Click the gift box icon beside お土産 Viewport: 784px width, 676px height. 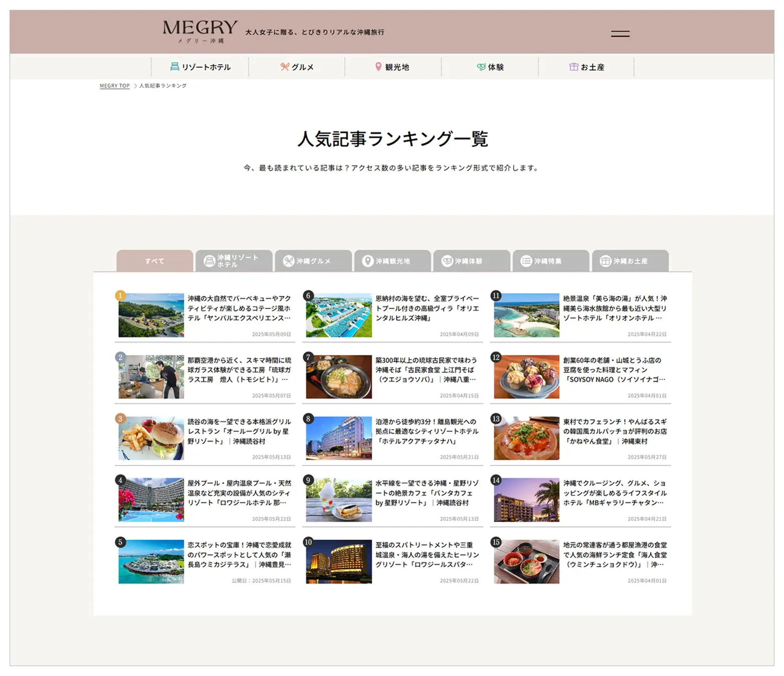pyautogui.click(x=574, y=67)
